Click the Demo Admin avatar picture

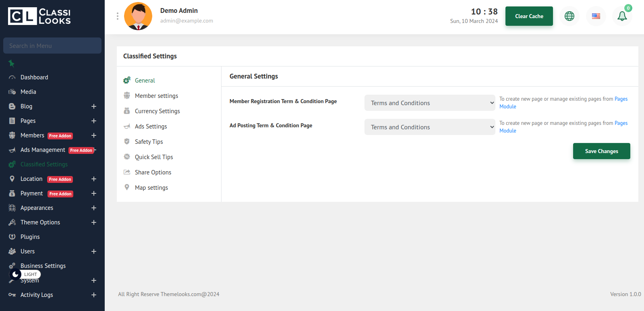(x=138, y=17)
